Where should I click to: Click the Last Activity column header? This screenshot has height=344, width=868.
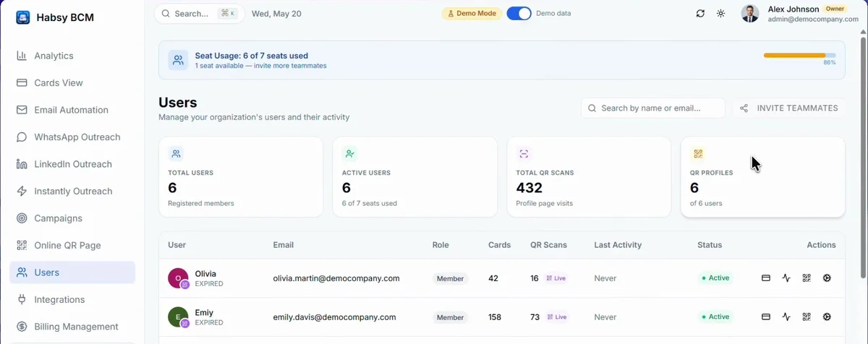tap(618, 245)
